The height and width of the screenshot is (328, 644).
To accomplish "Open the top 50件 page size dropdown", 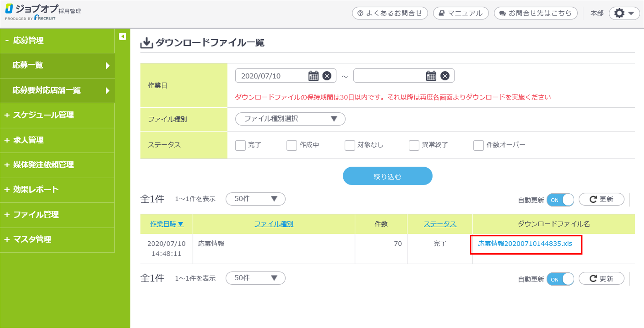I will click(255, 199).
